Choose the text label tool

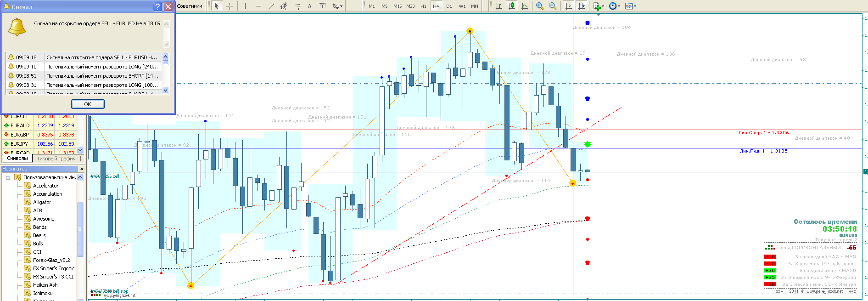click(x=322, y=6)
